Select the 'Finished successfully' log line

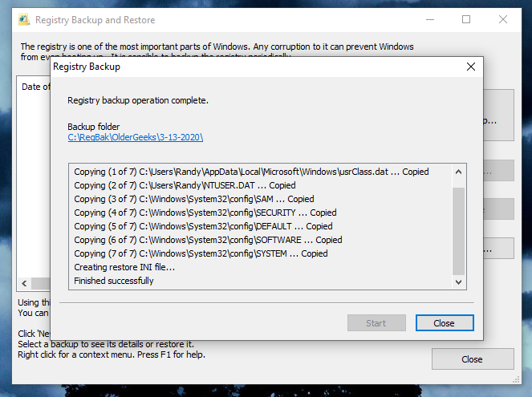tap(114, 281)
